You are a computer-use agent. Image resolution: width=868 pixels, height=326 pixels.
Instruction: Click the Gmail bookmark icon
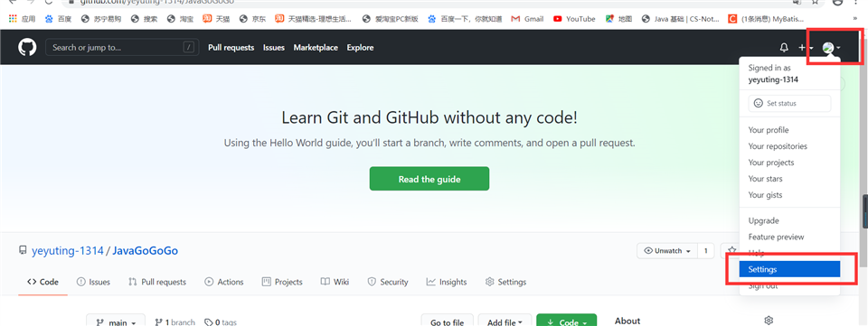pyautogui.click(x=515, y=19)
